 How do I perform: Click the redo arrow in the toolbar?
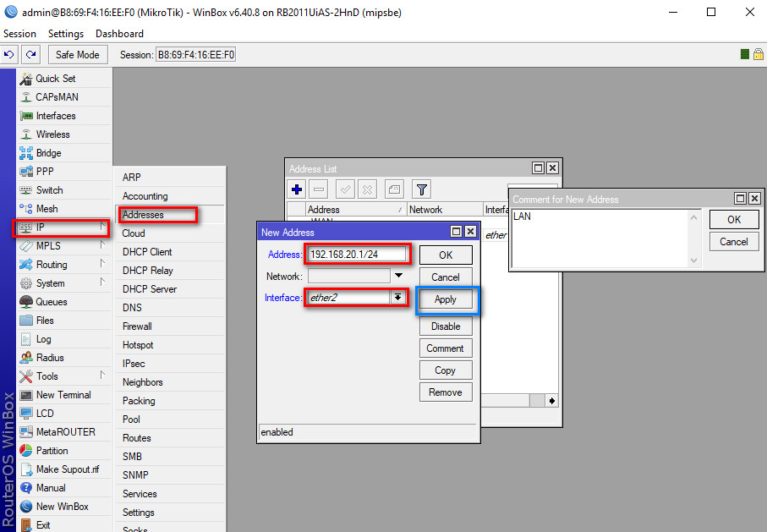[31, 54]
